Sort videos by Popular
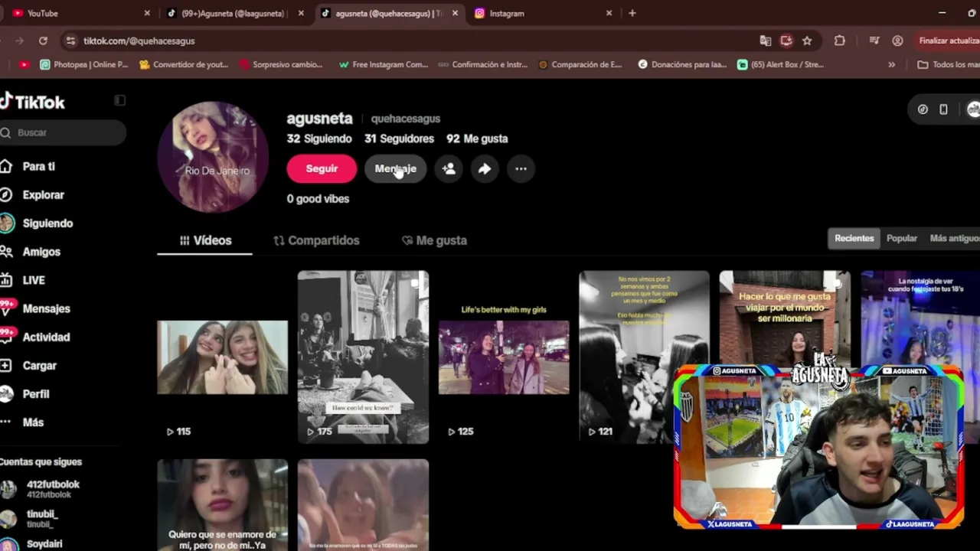This screenshot has width=980, height=551. point(902,238)
